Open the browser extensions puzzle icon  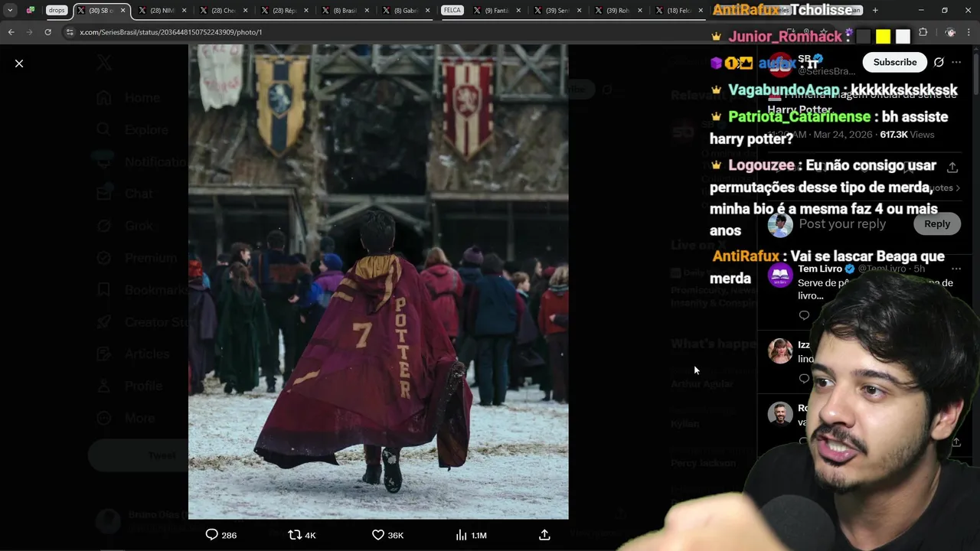coord(923,33)
